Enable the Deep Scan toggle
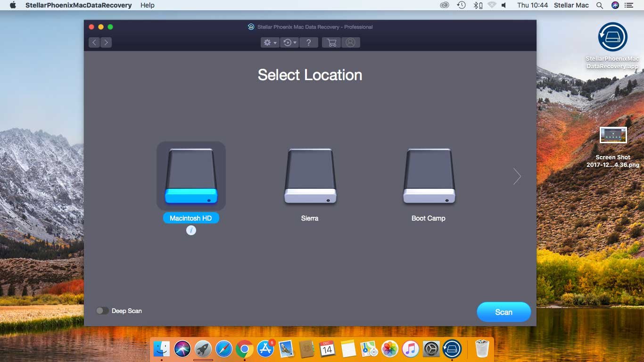Image resolution: width=644 pixels, height=362 pixels. (x=102, y=311)
